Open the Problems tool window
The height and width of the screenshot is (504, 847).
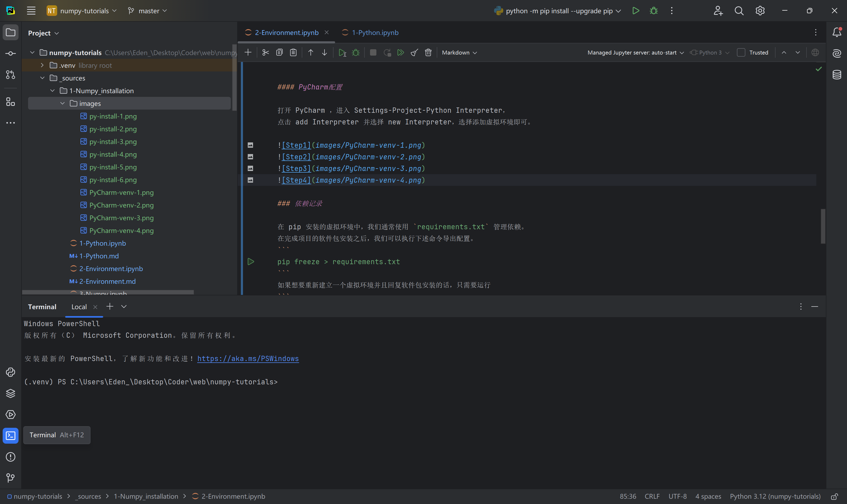[11, 457]
